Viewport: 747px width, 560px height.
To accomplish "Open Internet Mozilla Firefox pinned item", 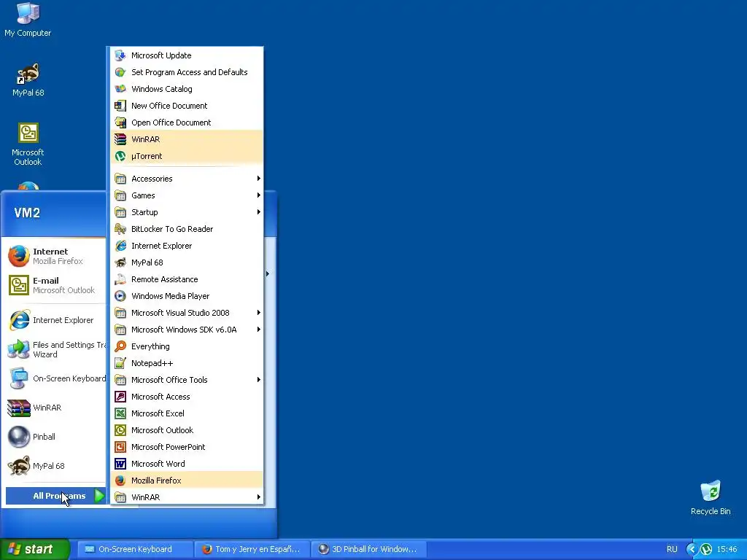I will [55, 256].
